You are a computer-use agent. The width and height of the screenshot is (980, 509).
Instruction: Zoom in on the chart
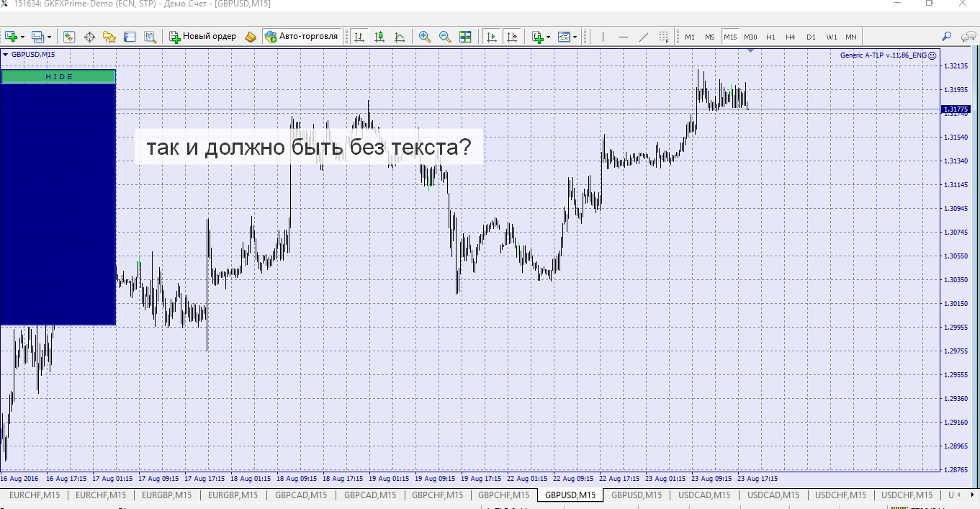[425, 36]
